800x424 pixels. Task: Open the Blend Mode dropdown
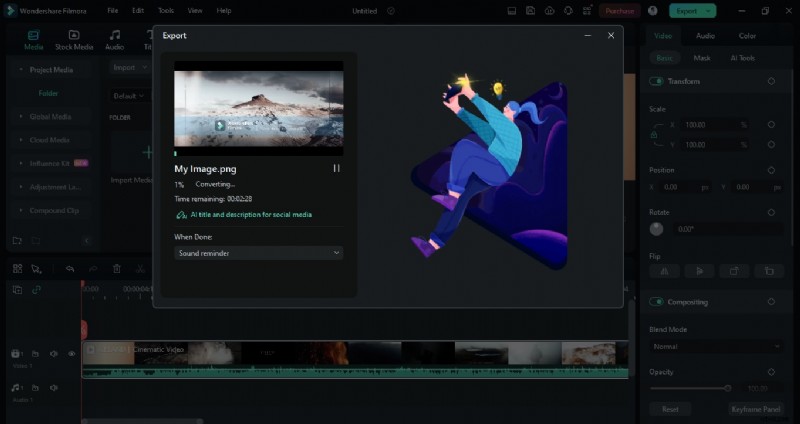click(715, 346)
